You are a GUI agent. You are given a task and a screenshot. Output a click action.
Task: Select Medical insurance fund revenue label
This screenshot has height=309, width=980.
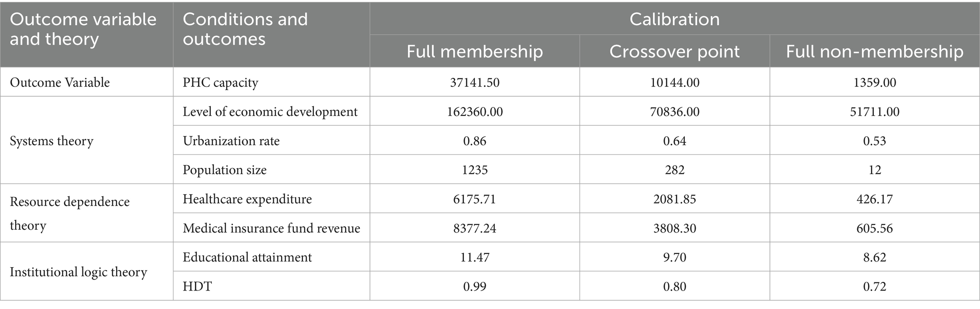tap(272, 228)
